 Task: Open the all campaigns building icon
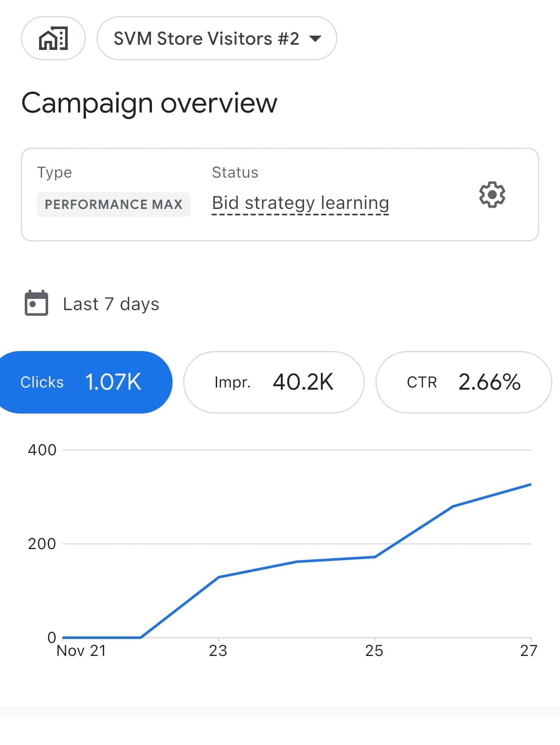(53, 39)
